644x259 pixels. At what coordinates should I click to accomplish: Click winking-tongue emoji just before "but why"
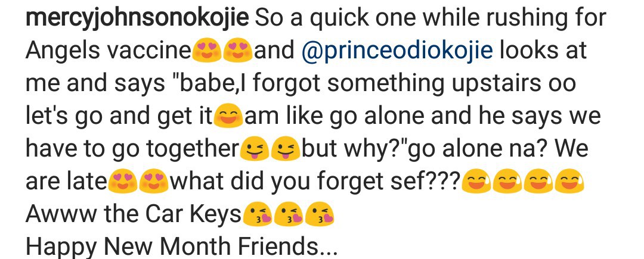[x=285, y=149]
